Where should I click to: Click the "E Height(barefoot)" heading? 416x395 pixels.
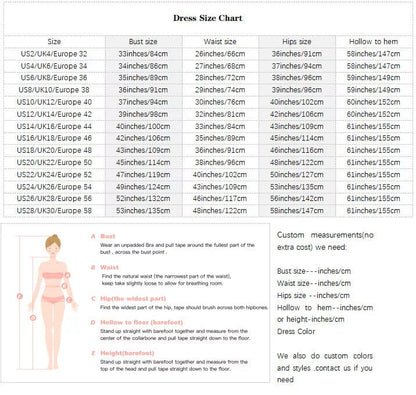point(122,353)
